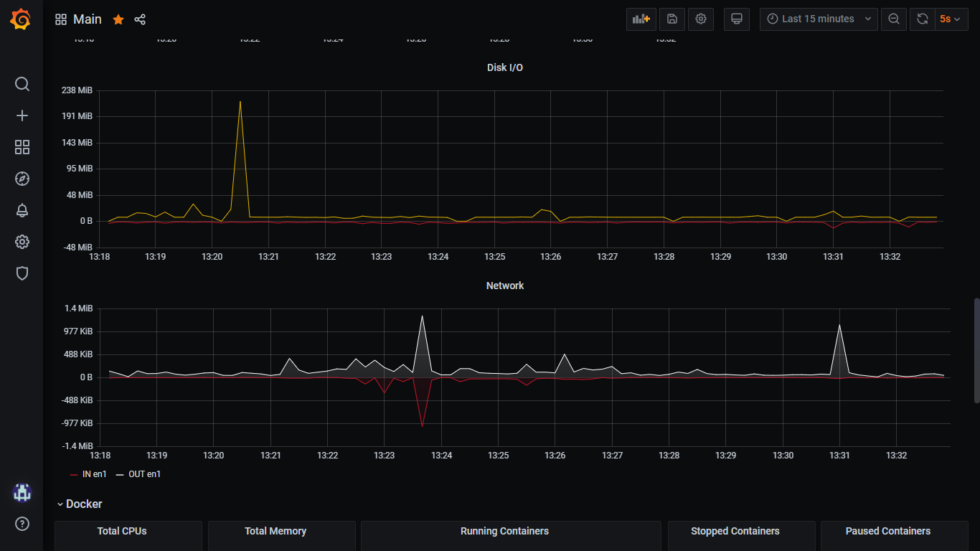Open the Last 15 minutes time picker
Screen dimensions: 980x551
(819, 19)
